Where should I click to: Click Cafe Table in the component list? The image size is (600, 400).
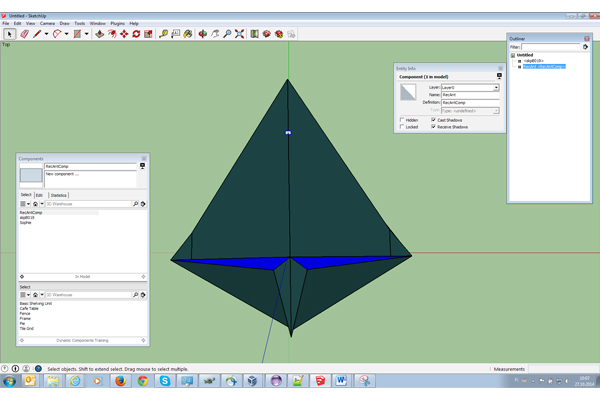pyautogui.click(x=29, y=308)
